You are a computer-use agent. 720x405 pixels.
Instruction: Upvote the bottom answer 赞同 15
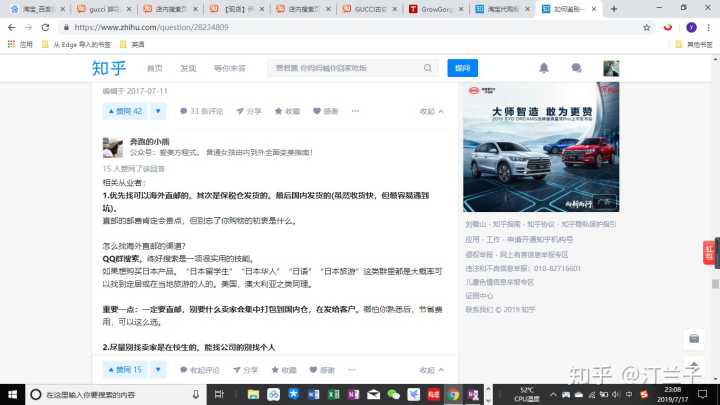pyautogui.click(x=123, y=370)
